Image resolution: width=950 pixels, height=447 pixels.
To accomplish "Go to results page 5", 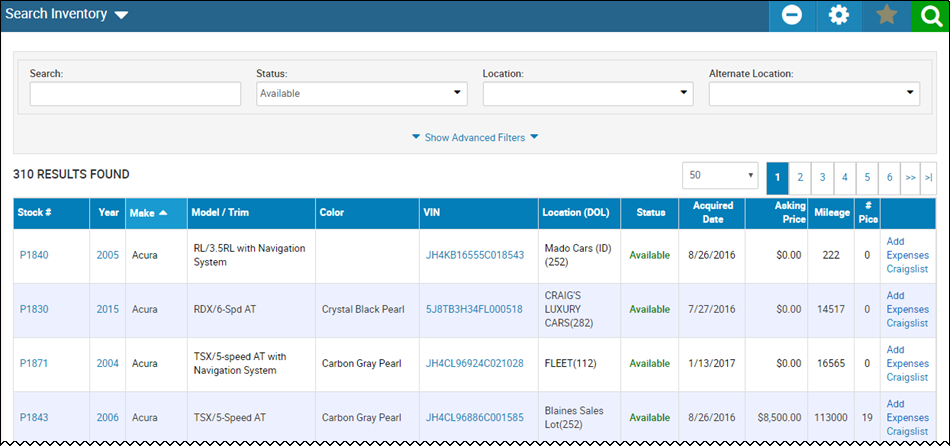I will tap(868, 178).
